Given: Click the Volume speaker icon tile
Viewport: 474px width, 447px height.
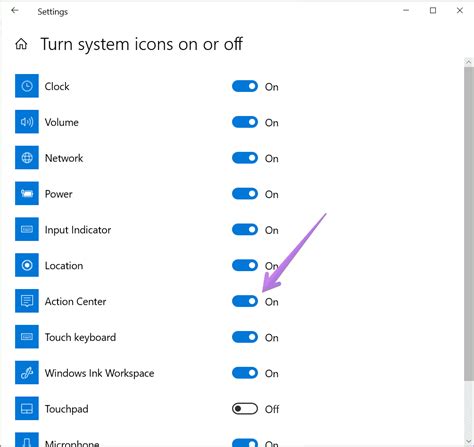Looking at the screenshot, I should (27, 122).
